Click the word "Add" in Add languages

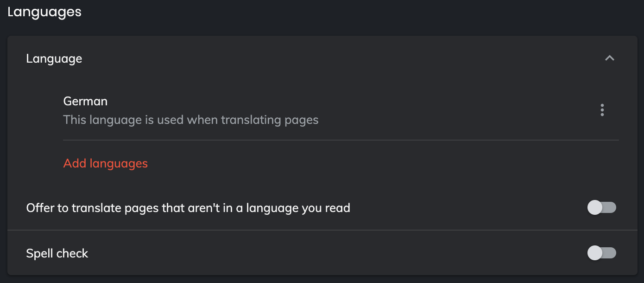coord(75,163)
